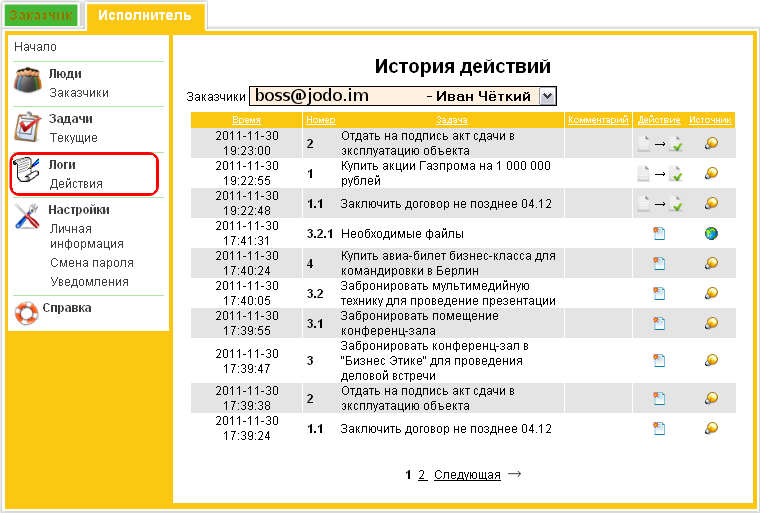760x513 pixels.
Task: Go to Начало home link
Action: [35, 47]
